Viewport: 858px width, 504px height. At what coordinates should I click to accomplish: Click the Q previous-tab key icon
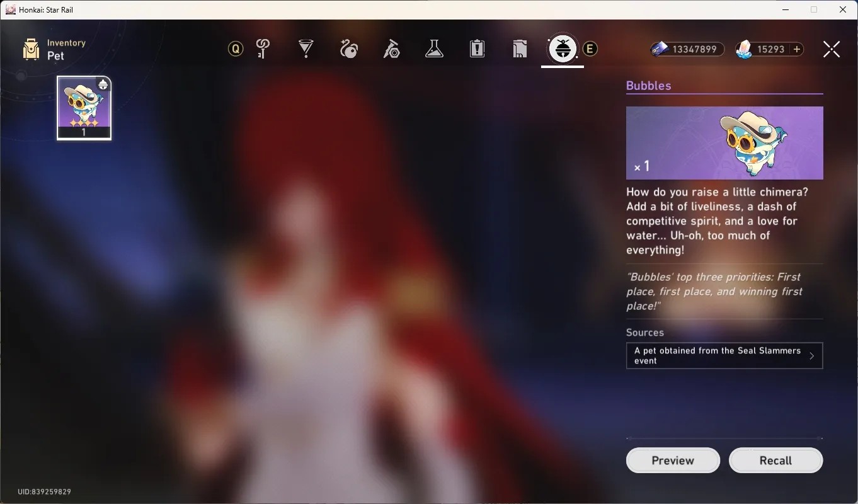pyautogui.click(x=236, y=49)
